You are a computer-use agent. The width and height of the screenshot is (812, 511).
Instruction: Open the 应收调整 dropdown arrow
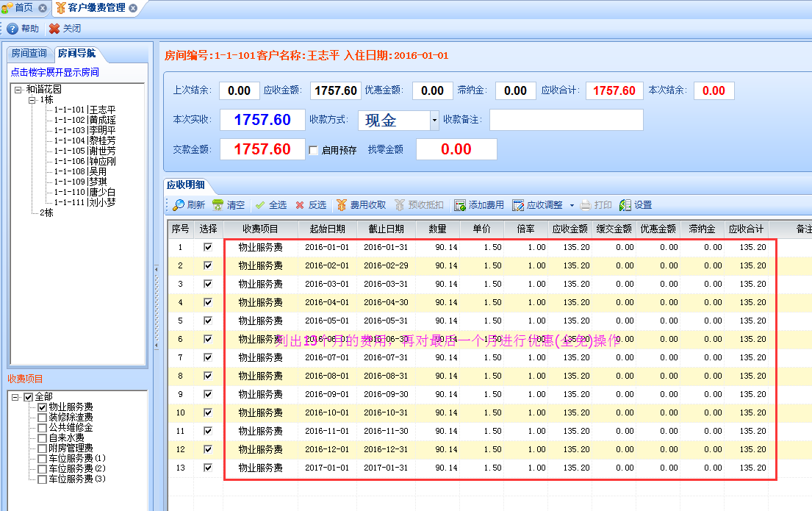click(x=572, y=205)
